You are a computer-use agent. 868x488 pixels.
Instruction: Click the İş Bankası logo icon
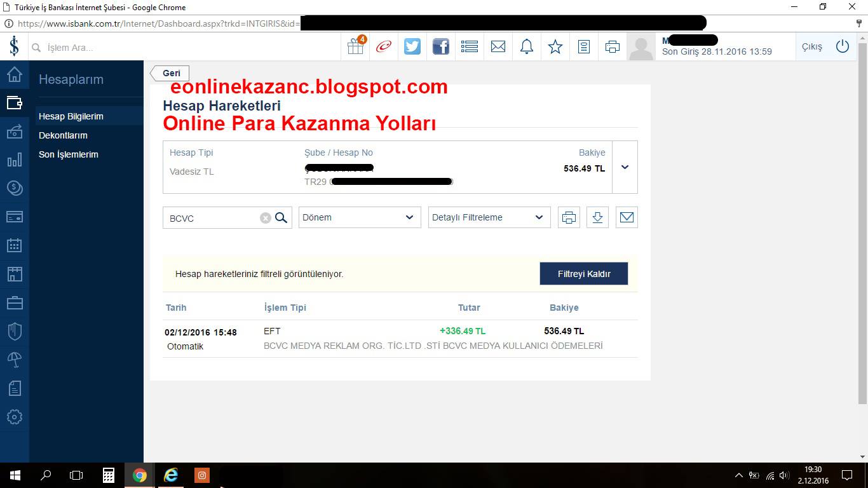click(14, 46)
